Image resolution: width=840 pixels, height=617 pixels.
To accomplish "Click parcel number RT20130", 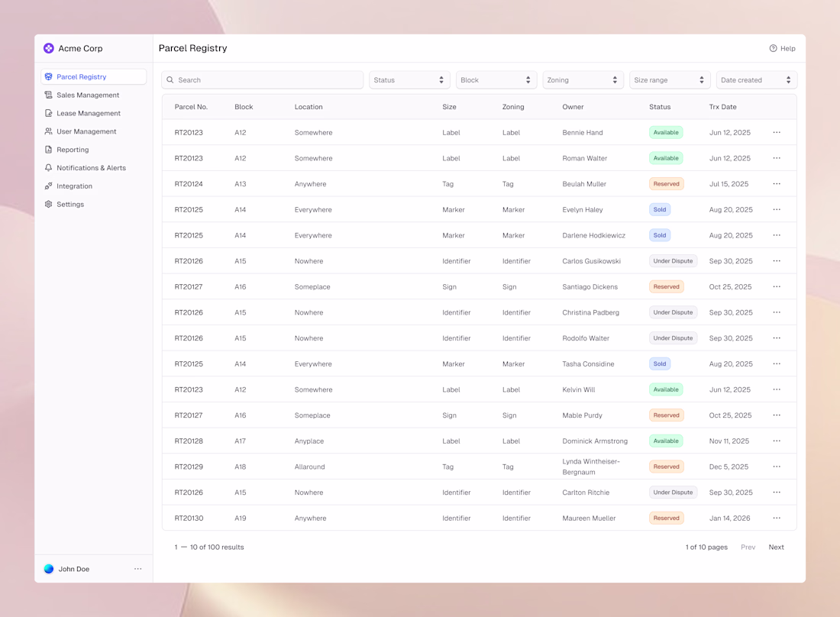I will [x=189, y=518].
